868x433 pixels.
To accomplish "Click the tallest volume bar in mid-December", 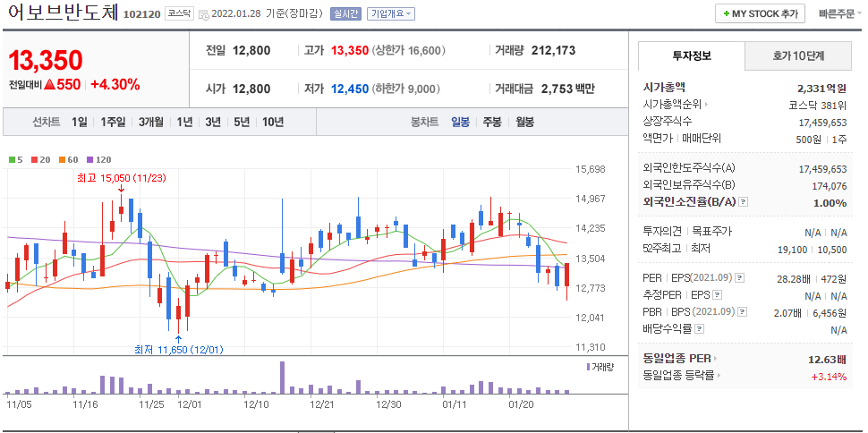I will (282, 378).
